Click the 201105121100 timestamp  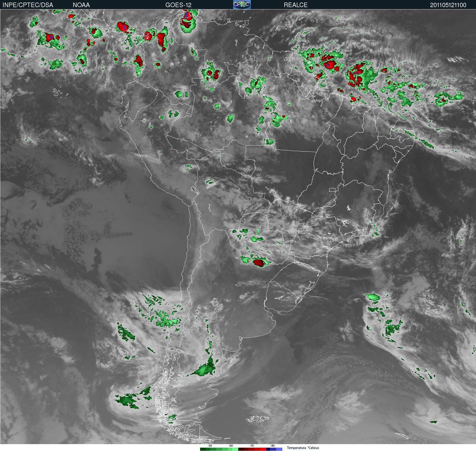tap(448, 5)
